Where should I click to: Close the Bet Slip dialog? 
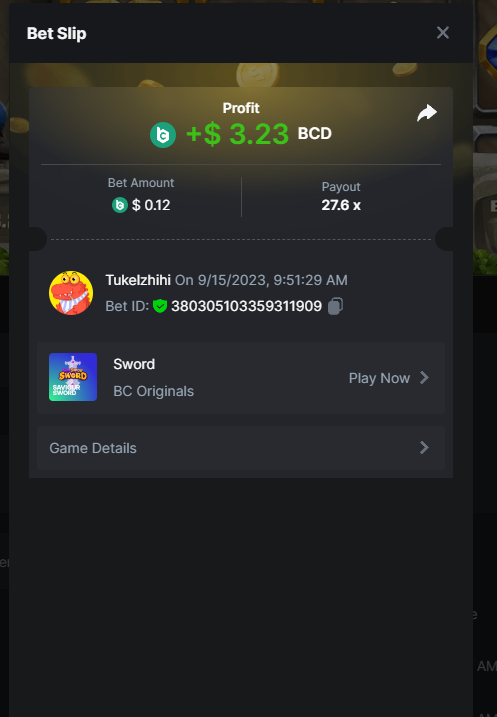tap(443, 32)
